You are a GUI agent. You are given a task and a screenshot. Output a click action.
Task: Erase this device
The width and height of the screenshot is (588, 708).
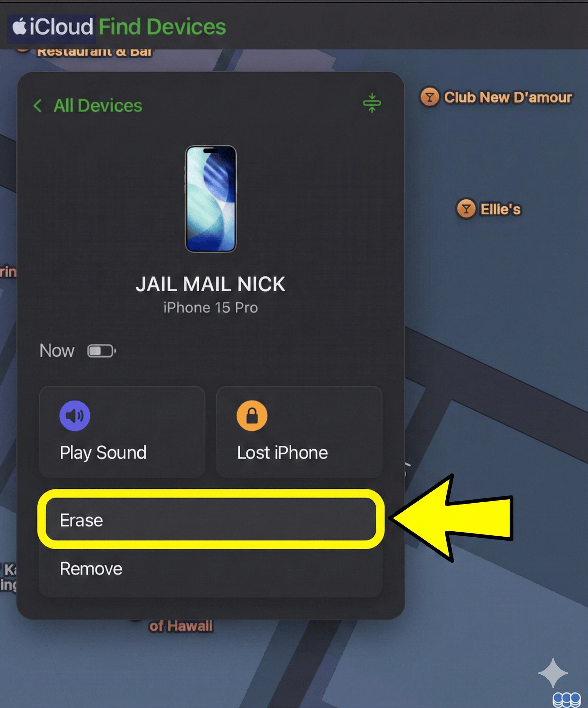tap(211, 520)
